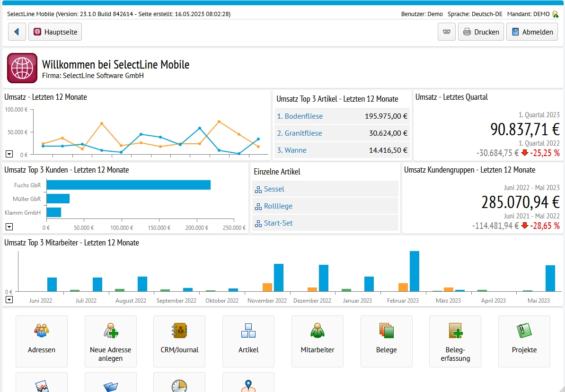The width and height of the screenshot is (565, 392).
Task: Click the März 2023 axis label
Action: [x=448, y=301]
